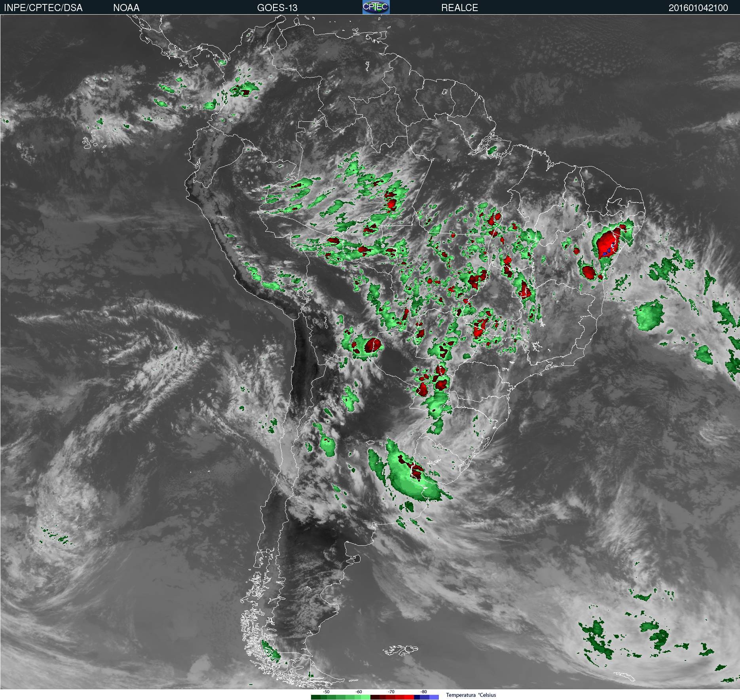Click the 201601042100 timestamp

point(698,8)
